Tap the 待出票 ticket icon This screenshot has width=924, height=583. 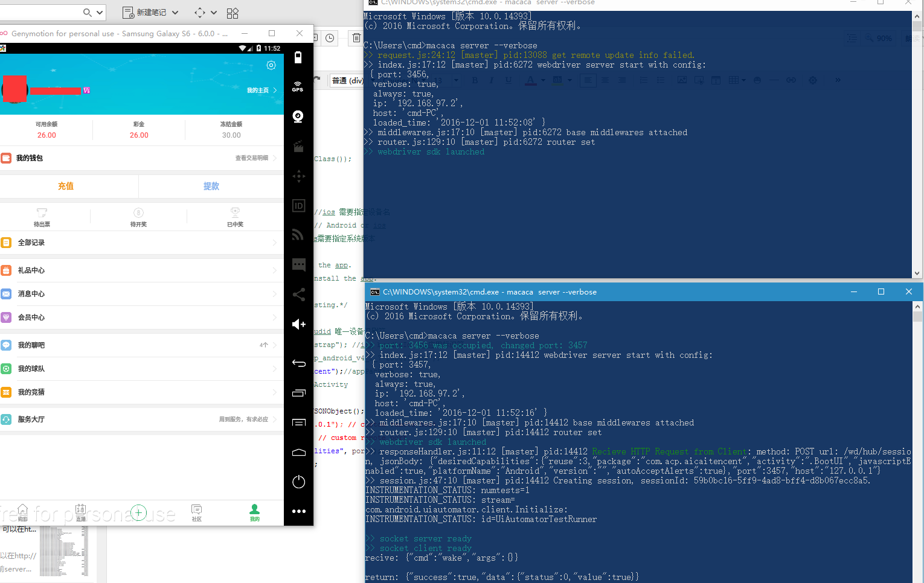42,212
